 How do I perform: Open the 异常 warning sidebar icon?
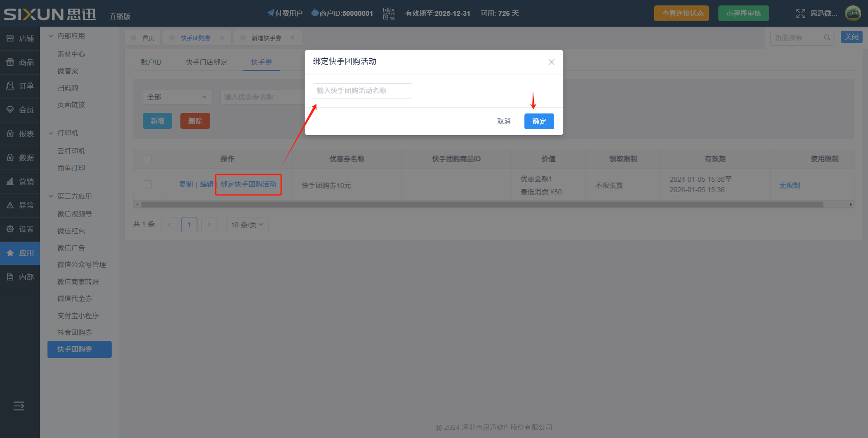pos(10,205)
